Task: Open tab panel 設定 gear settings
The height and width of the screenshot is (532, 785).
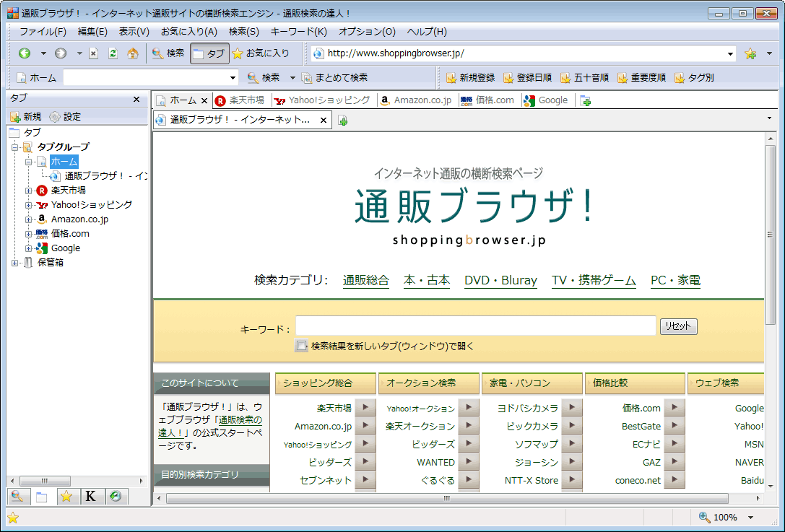Action: [65, 117]
